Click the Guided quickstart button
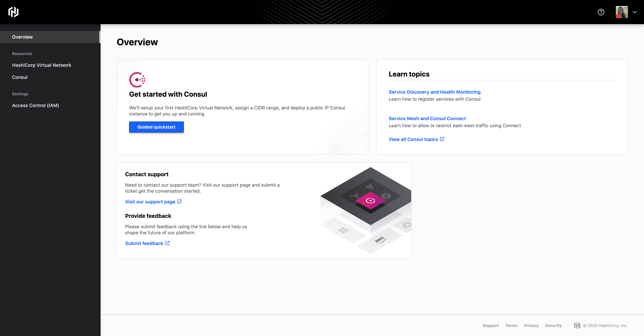Image resolution: width=644 pixels, height=336 pixels. click(156, 127)
